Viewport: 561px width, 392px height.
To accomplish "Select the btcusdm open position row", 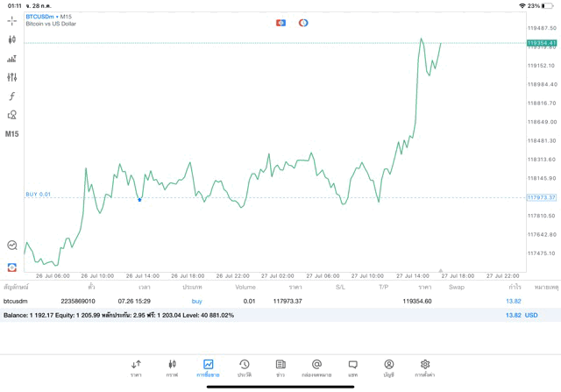I will 263,301.
